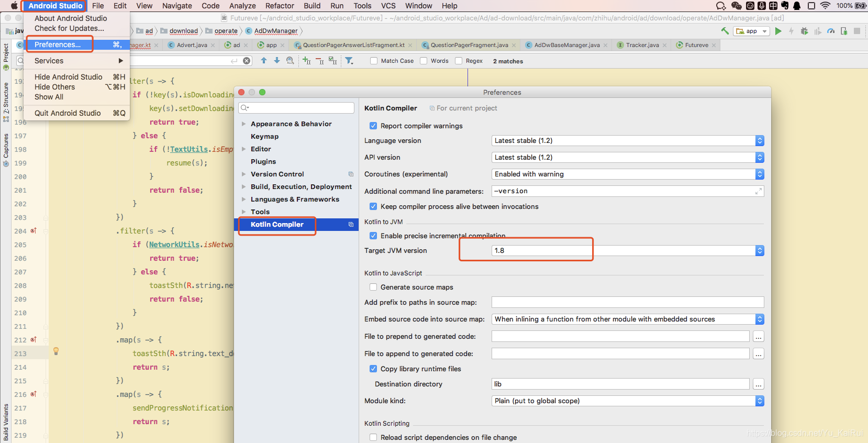The height and width of the screenshot is (443, 868).
Task: Add selection for next occurrence icon
Action: point(306,61)
